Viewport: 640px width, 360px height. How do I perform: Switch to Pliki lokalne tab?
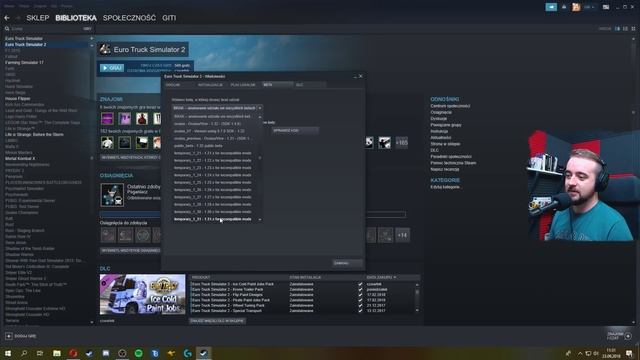243,85
